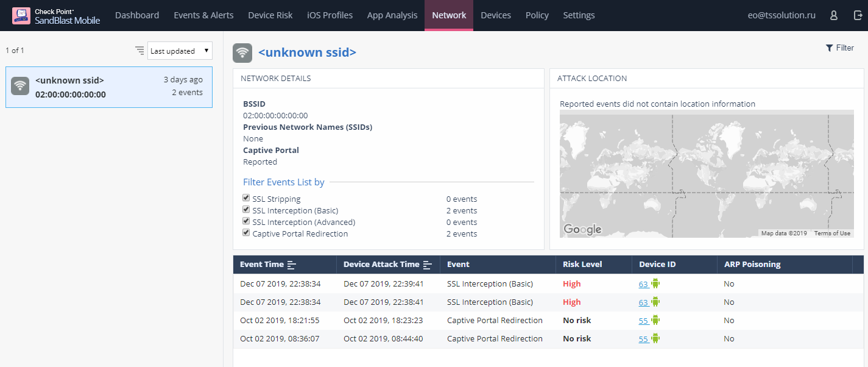868x367 pixels.
Task: Open Terms of Use link on map
Action: point(832,233)
